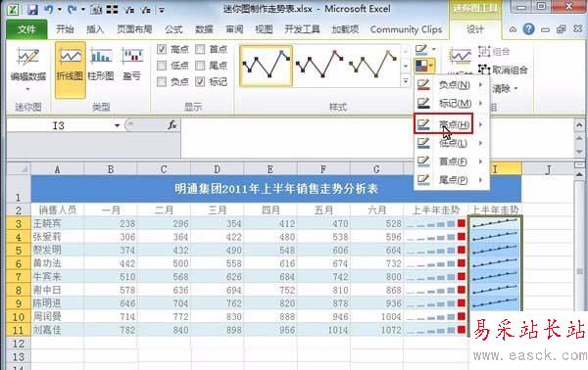Open the sparkline color pen button
The width and height of the screenshot is (588, 370).
click(421, 50)
